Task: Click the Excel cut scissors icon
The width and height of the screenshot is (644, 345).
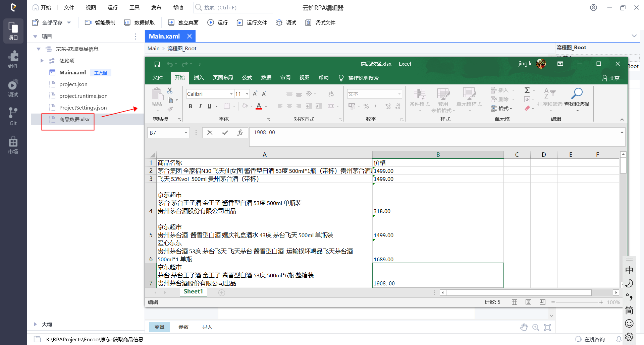Action: 170,90
